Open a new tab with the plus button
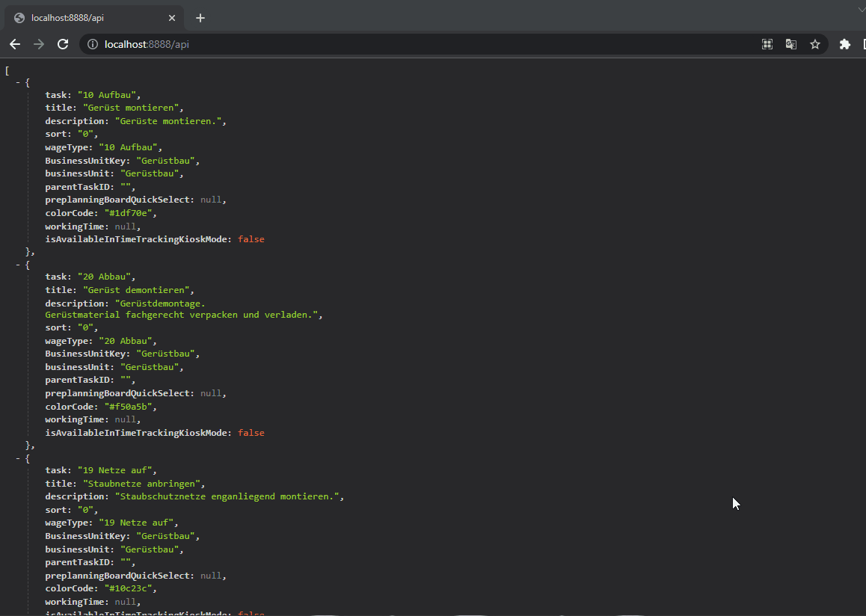The height and width of the screenshot is (616, 866). (200, 17)
